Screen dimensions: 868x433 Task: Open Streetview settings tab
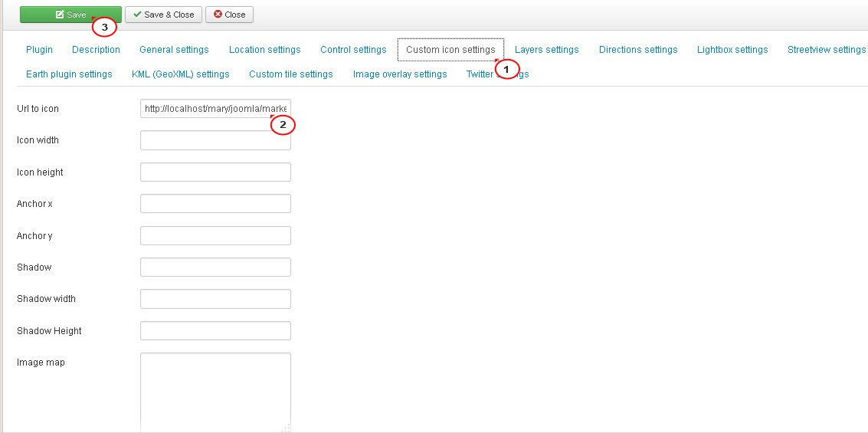[x=826, y=49]
